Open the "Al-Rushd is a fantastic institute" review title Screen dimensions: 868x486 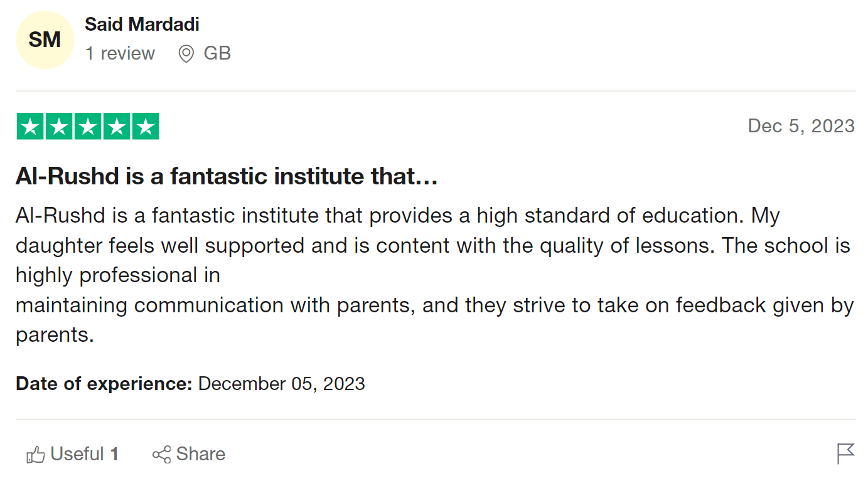227,177
